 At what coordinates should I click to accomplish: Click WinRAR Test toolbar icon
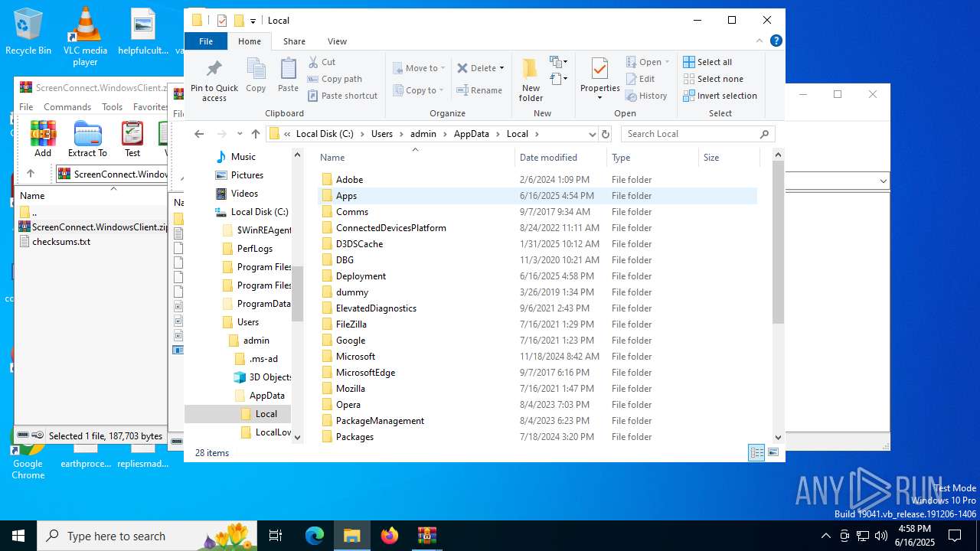[132, 139]
